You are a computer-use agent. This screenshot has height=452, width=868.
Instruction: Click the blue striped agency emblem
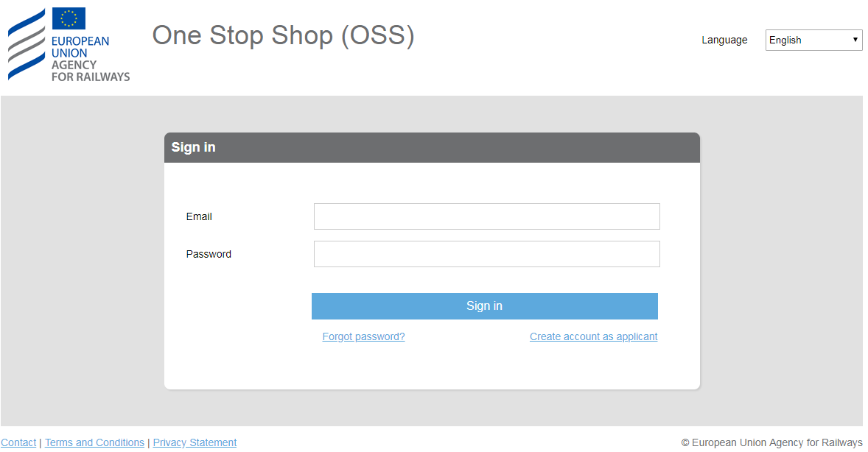(24, 46)
